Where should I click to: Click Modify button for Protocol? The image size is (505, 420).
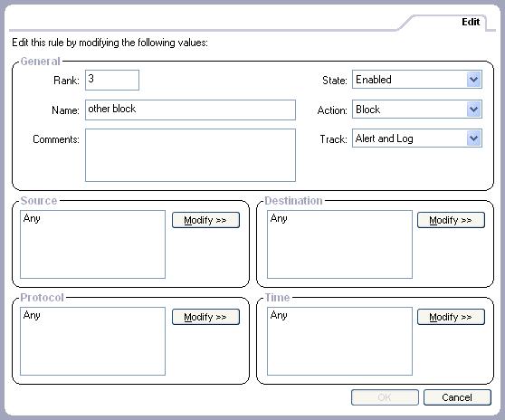click(x=205, y=317)
